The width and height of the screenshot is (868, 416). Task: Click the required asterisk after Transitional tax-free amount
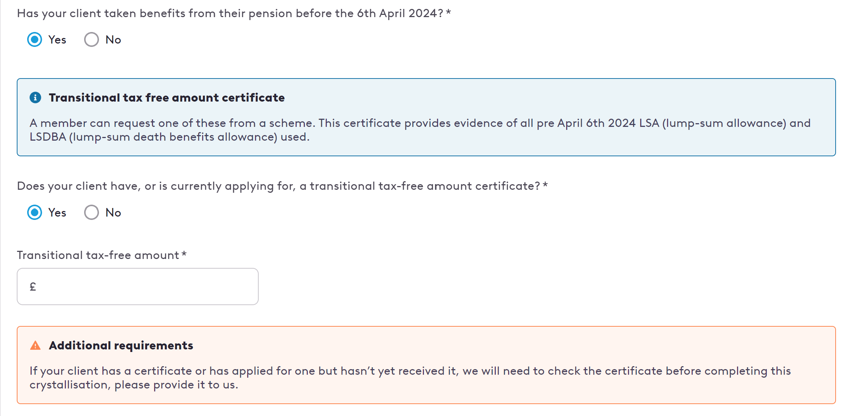[x=184, y=254]
